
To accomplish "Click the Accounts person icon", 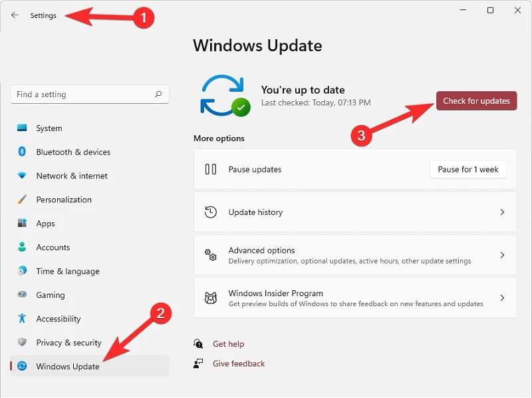I will 22,247.
